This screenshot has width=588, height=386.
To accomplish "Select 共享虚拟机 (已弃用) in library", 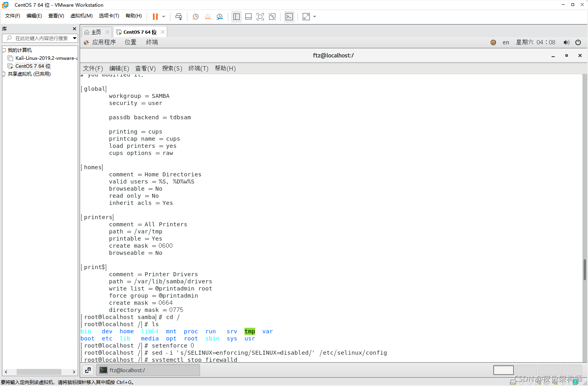I will click(29, 74).
